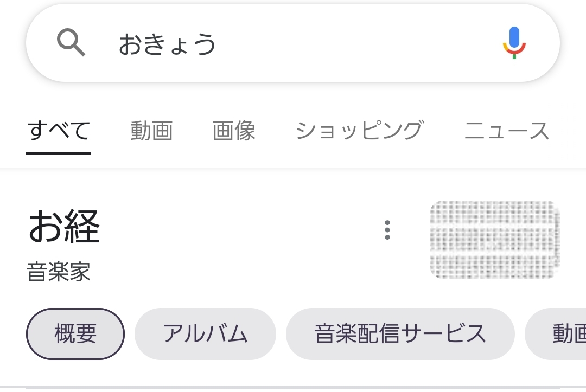
Task: Open the three-dot menu beside お経
Action: 387,230
